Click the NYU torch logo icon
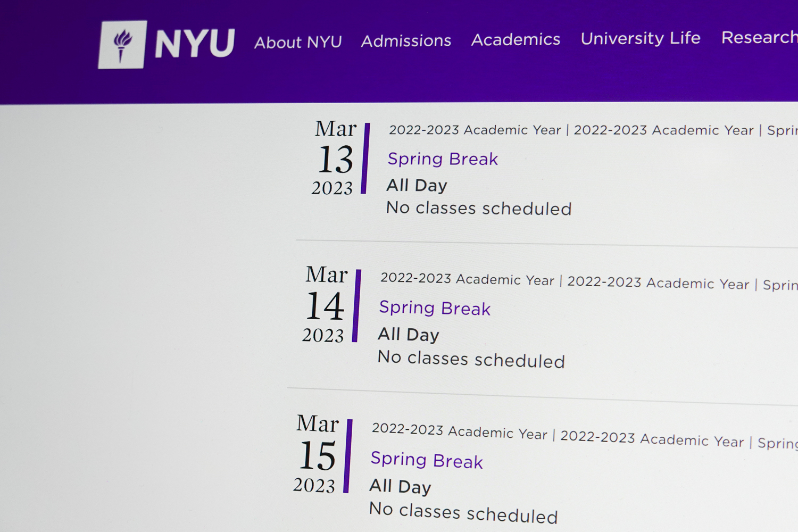 (x=122, y=45)
